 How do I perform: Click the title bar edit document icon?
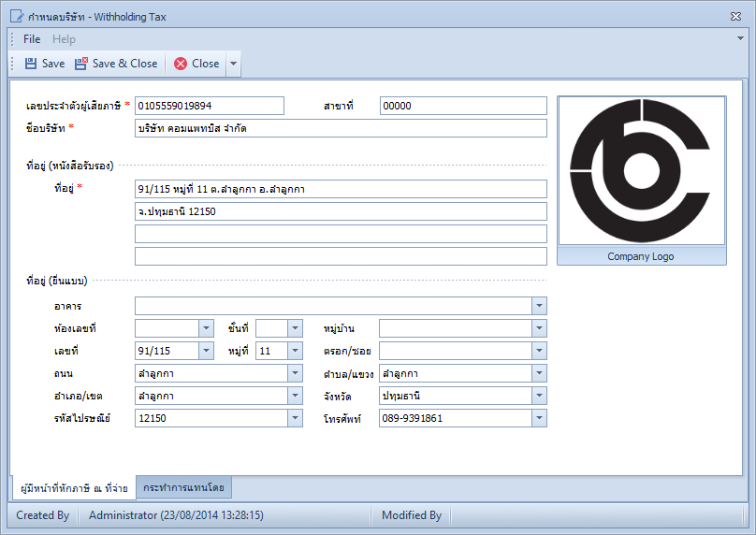point(17,17)
